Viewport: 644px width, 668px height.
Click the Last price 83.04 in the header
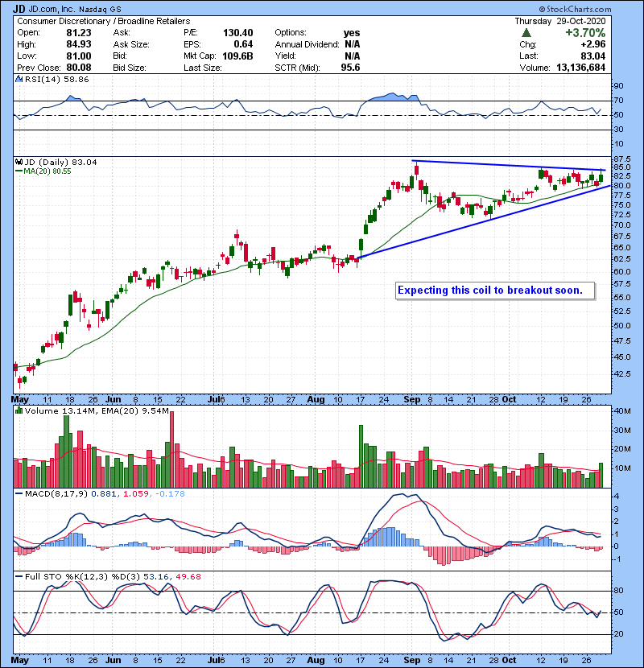point(592,56)
